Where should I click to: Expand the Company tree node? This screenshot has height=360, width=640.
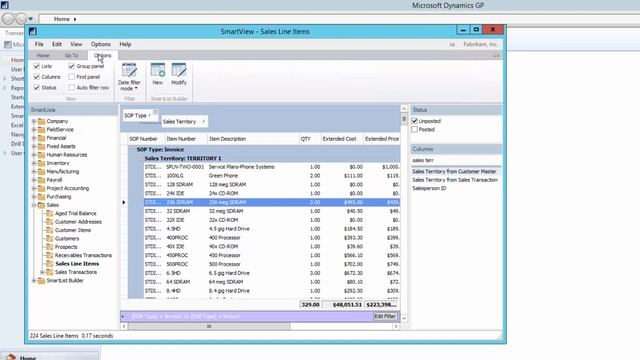(x=34, y=121)
